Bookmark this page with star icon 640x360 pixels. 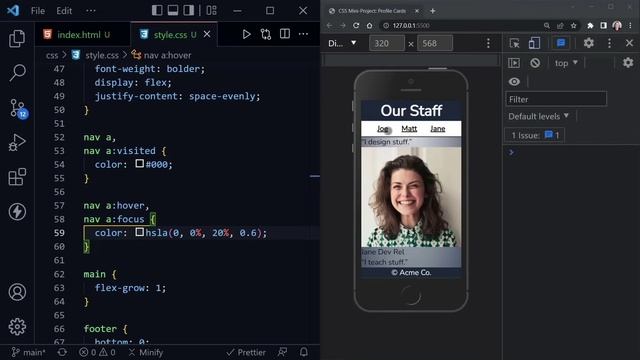pyautogui.click(x=573, y=25)
